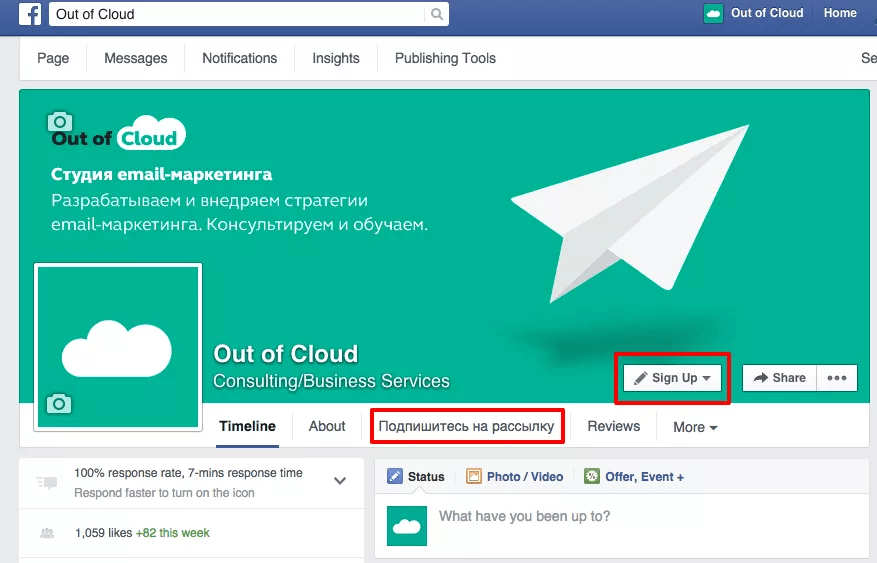Screen dimensions: 877x563
Task: Open Publishing Tools tab
Action: tap(445, 58)
